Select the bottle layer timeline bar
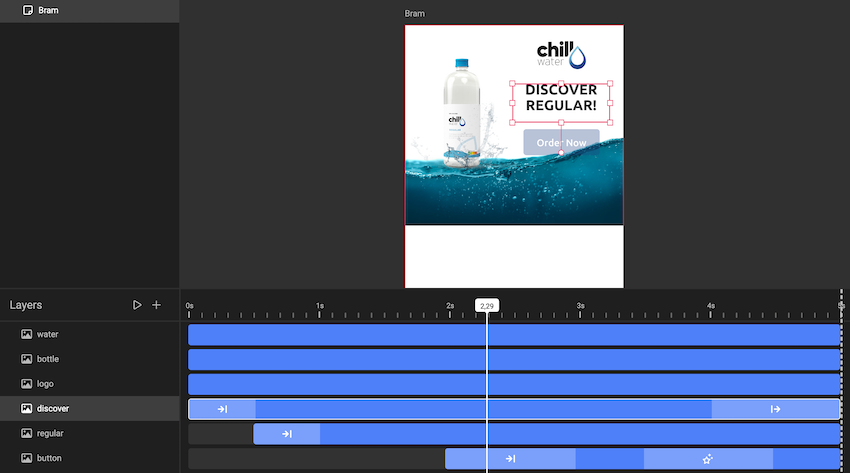 (x=514, y=360)
